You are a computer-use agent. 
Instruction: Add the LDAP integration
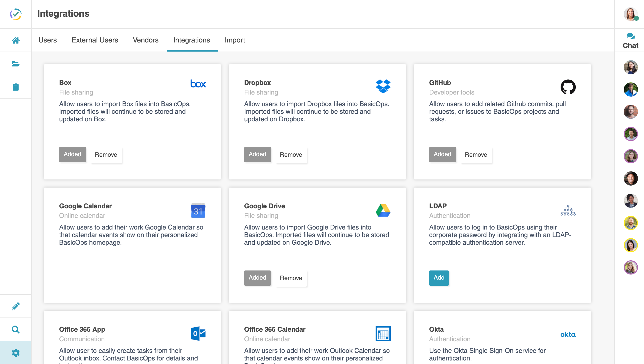(x=439, y=278)
